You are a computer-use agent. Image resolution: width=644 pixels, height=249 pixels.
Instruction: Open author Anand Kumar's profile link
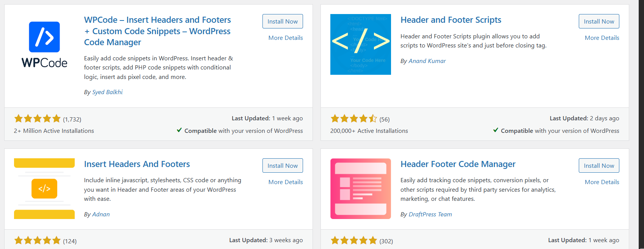[427, 61]
